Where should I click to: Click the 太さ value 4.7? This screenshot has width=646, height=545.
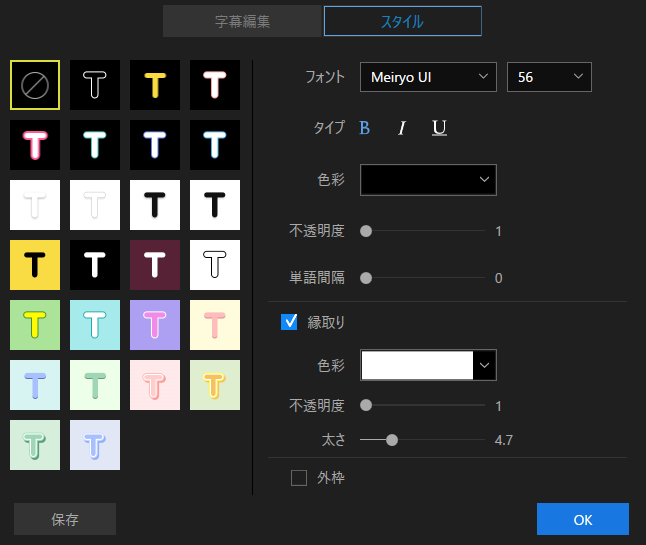click(x=503, y=440)
